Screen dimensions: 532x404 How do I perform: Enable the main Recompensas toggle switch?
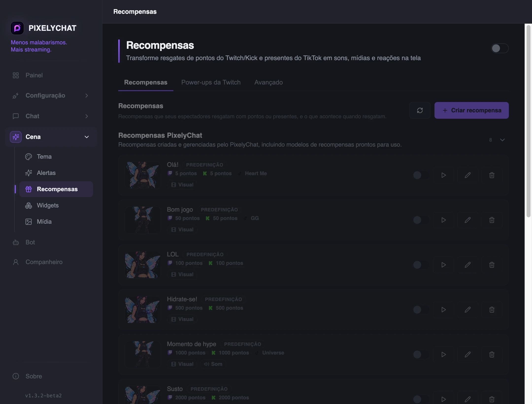pos(500,48)
